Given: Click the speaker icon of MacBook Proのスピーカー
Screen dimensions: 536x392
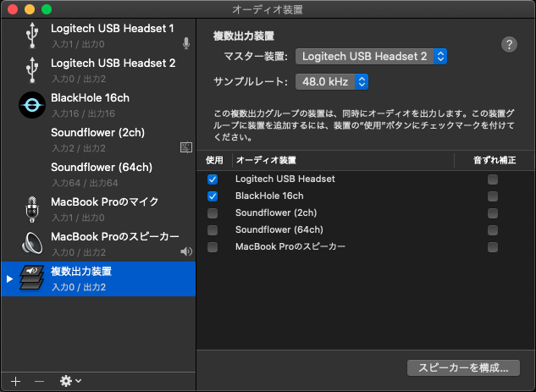Looking at the screenshot, I should coord(32,244).
